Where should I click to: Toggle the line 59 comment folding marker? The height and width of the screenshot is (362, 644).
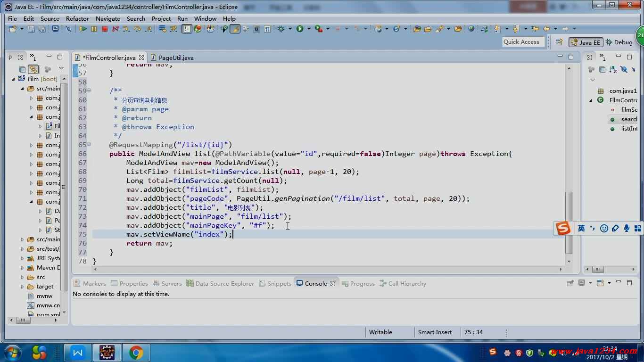(89, 91)
